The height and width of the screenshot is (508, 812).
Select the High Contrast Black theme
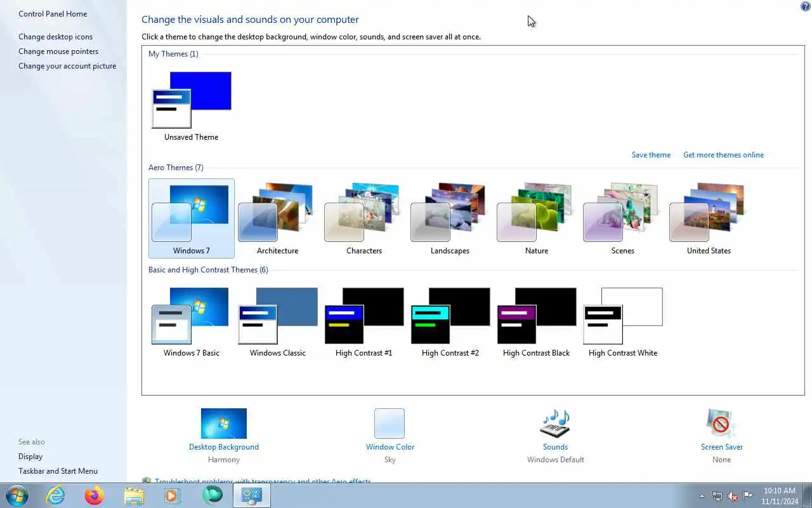click(x=536, y=321)
